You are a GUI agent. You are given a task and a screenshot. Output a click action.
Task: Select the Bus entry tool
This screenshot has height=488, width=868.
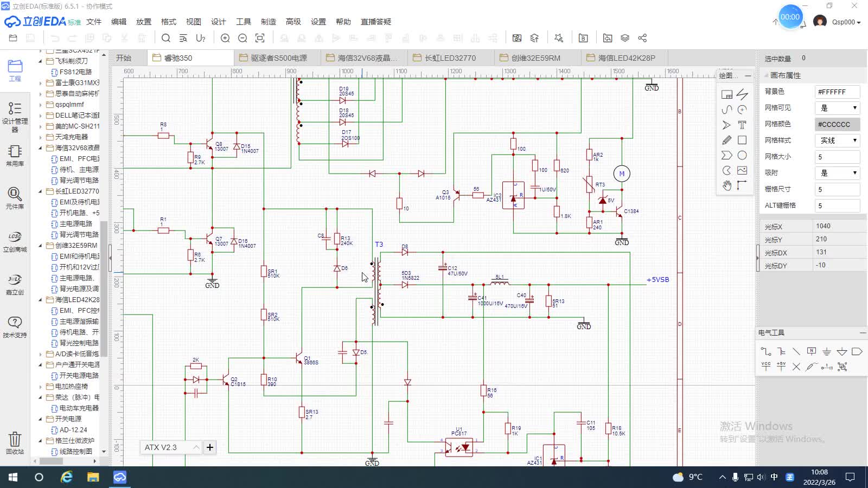point(796,351)
